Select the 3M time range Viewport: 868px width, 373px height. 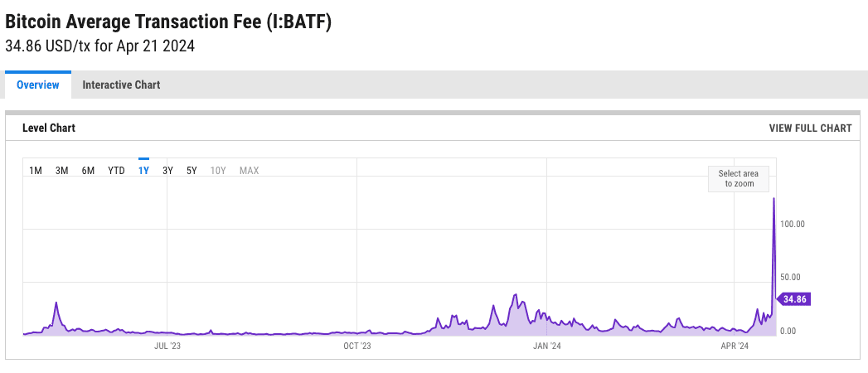[61, 171]
